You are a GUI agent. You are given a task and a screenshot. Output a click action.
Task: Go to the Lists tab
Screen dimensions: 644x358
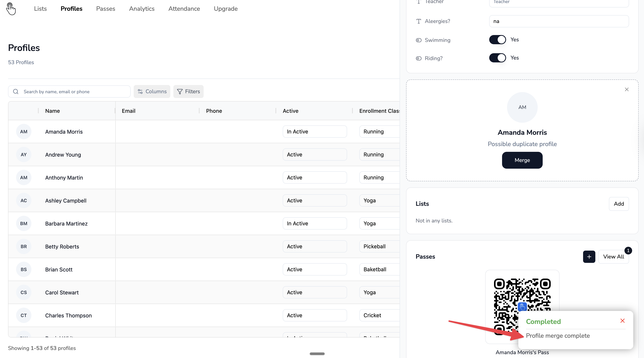point(40,9)
